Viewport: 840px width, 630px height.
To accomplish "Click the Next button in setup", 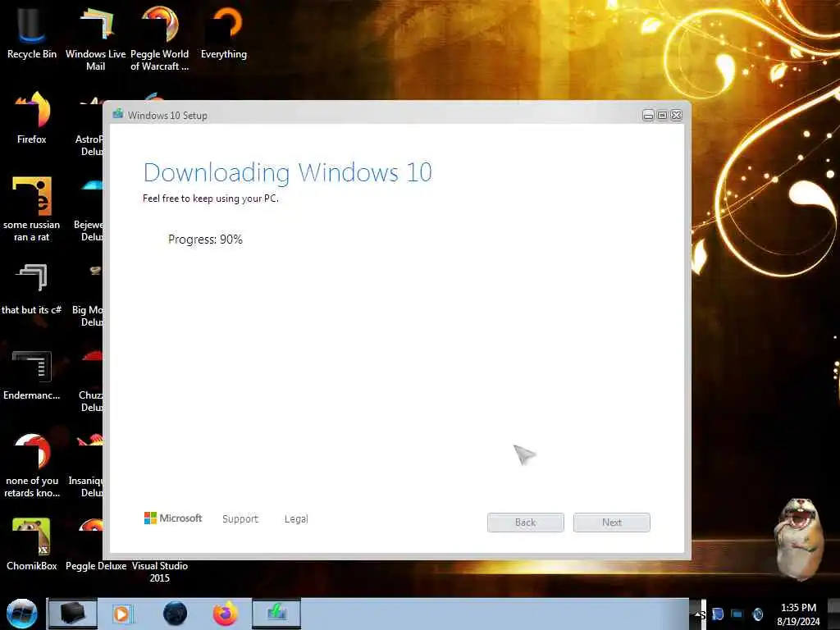I will (x=612, y=523).
